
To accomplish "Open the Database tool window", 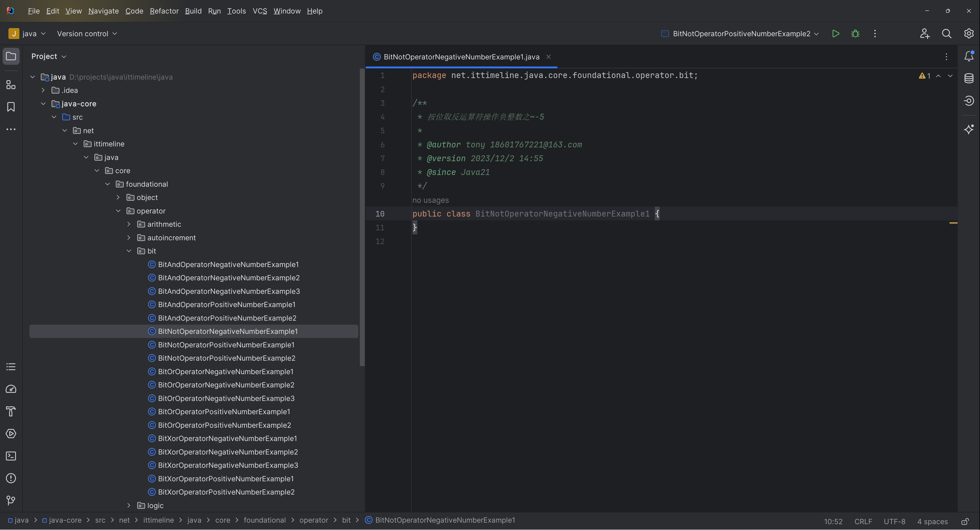I will [969, 78].
